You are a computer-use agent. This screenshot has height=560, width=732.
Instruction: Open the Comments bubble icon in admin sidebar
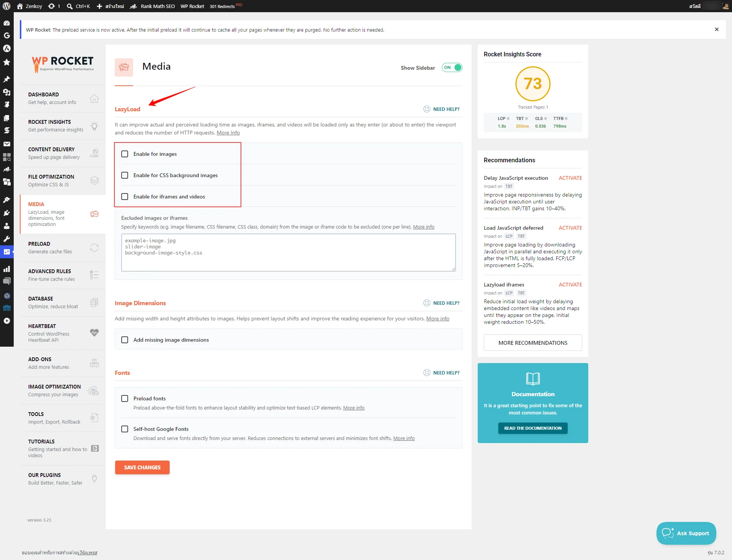6,282
